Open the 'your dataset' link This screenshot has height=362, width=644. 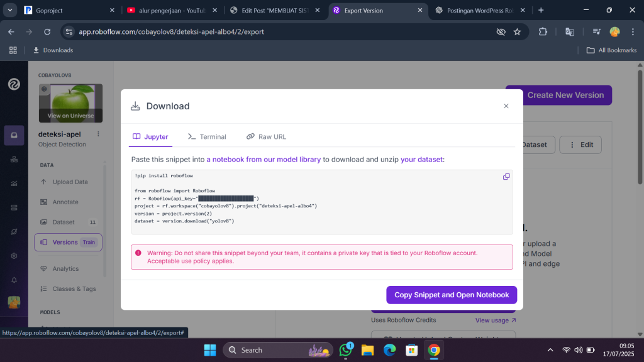(421, 160)
